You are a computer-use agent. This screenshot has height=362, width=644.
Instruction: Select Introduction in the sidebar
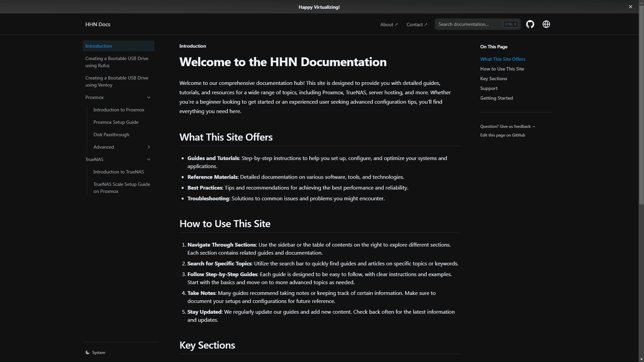[x=98, y=46]
